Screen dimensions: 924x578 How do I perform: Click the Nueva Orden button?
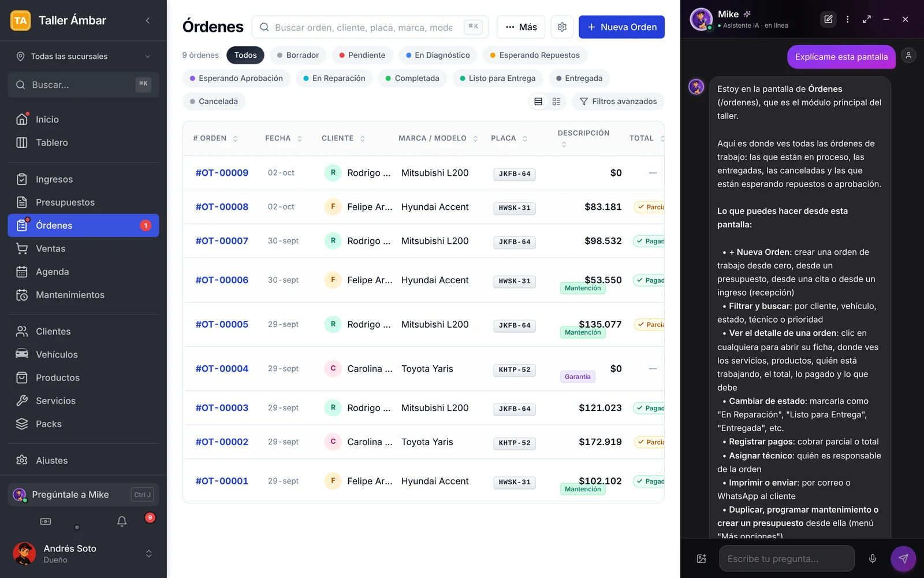point(621,27)
